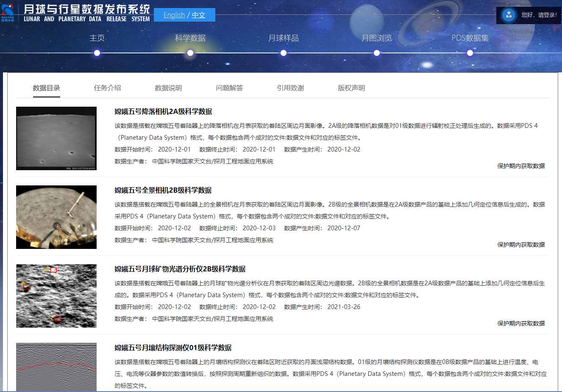Image resolution: width=562 pixels, height=392 pixels.
Task: Click the user avatar icon
Action: (509, 15)
